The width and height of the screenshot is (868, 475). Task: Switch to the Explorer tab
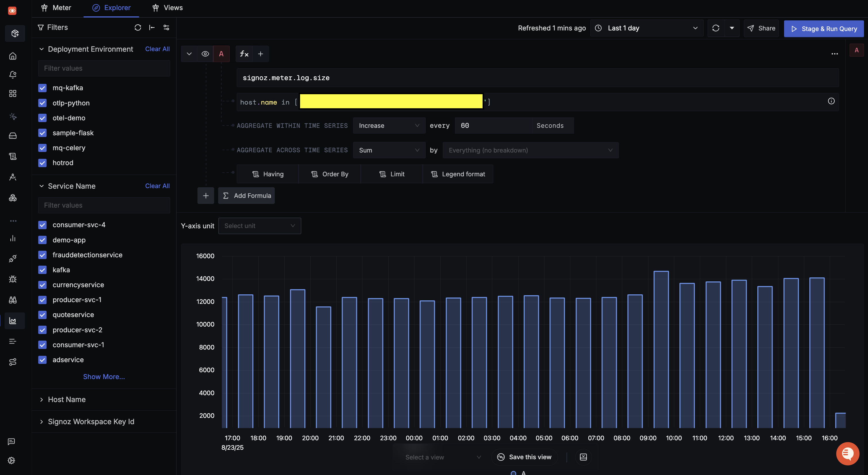[x=111, y=8]
